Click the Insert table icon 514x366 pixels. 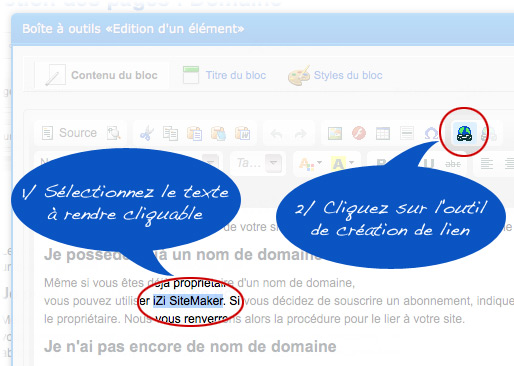(x=383, y=134)
